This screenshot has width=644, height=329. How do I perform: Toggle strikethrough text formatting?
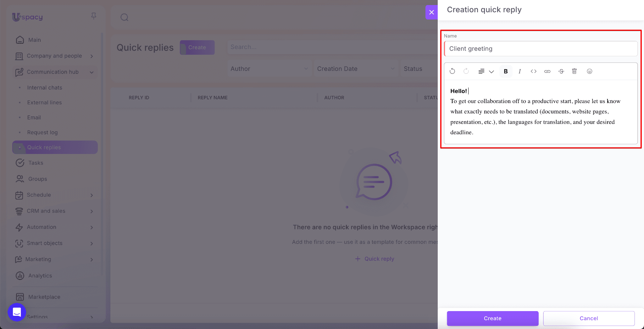pyautogui.click(x=561, y=71)
